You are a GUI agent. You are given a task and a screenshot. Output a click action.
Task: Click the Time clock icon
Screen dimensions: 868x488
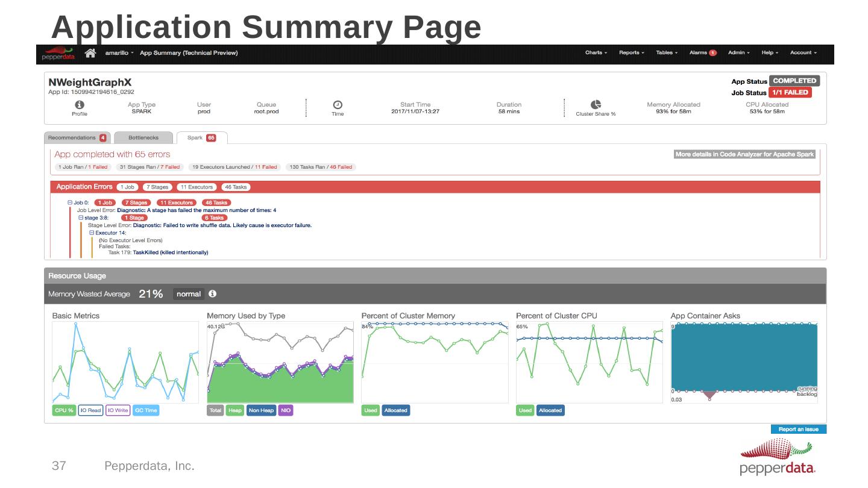pos(338,104)
